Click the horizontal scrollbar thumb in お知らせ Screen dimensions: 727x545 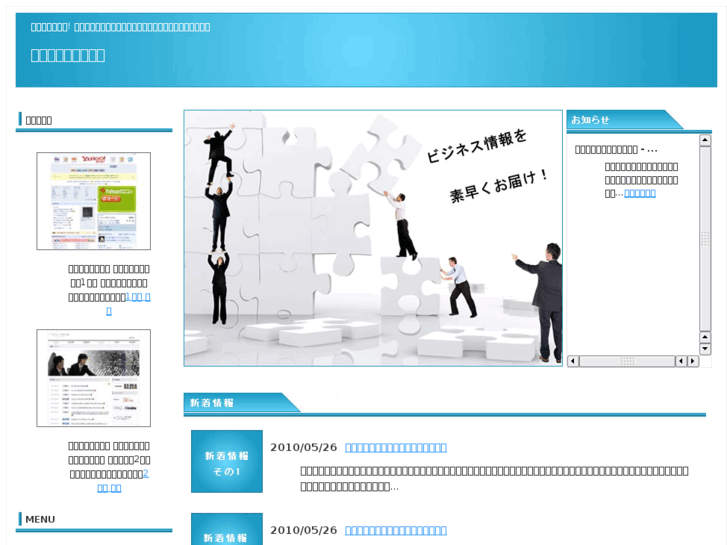pos(627,361)
